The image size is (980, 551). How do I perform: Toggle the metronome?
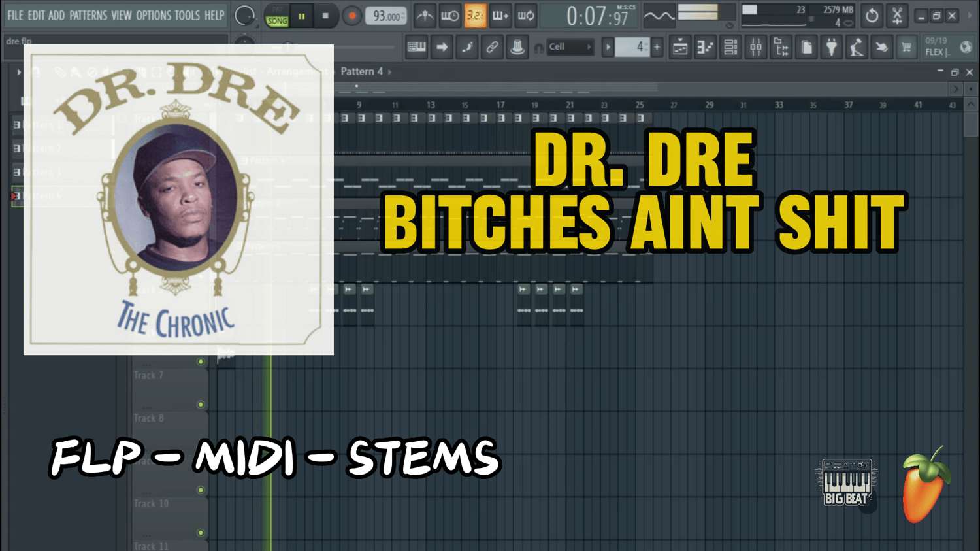point(425,16)
